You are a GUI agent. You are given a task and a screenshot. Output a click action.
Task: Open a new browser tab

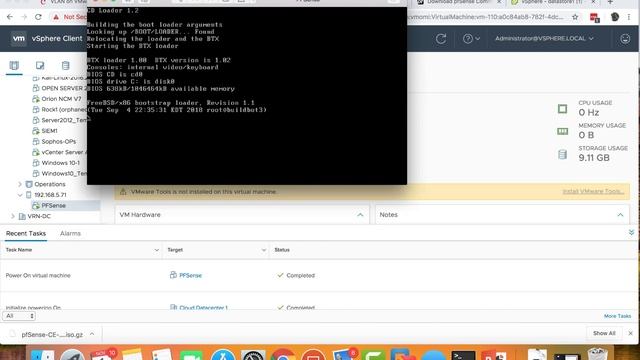(610, 2)
